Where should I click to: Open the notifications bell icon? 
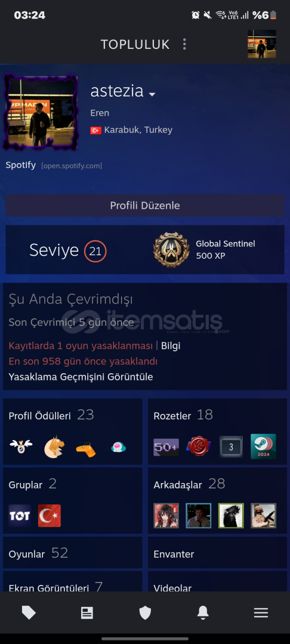(203, 613)
